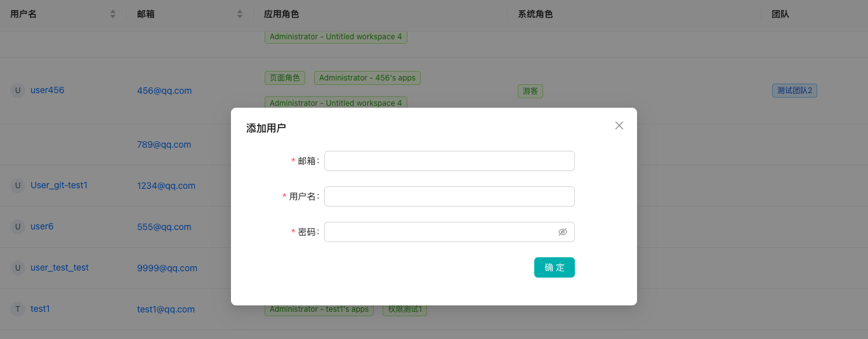
Task: Open the user456 username link
Action: 47,90
